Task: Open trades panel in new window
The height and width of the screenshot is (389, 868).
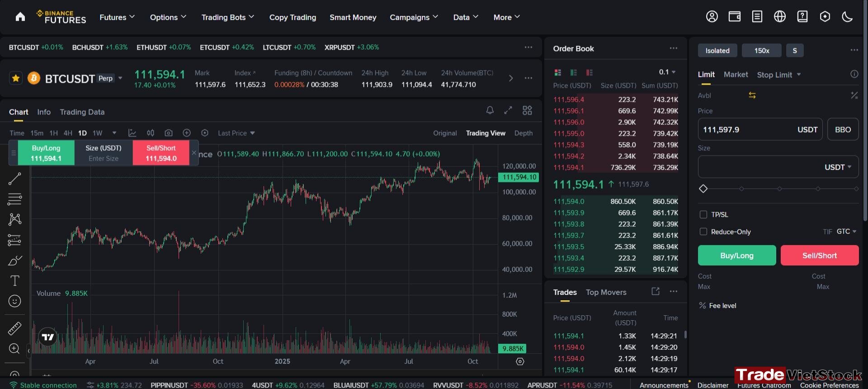Action: (656, 291)
